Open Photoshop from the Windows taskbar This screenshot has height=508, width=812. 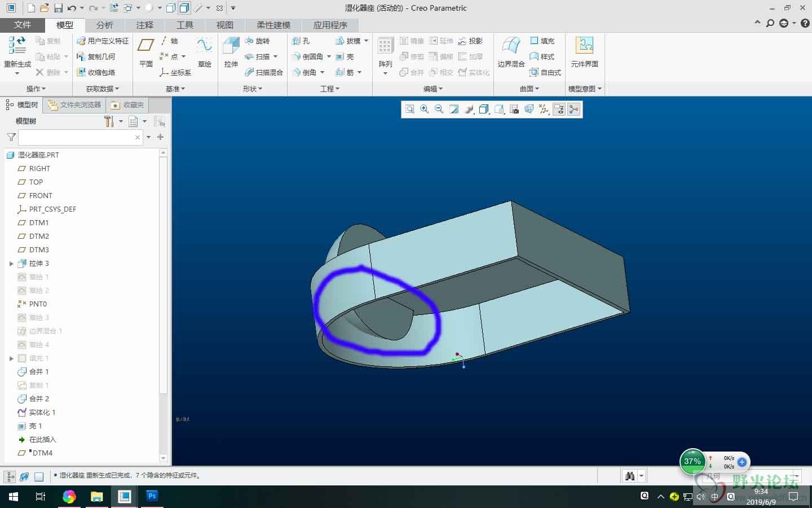[x=152, y=496]
